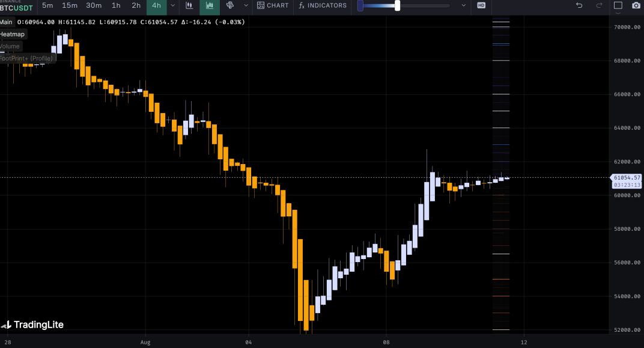The width and height of the screenshot is (644, 348).
Task: Take a chart screenshot with camera icon
Action: click(636, 5)
